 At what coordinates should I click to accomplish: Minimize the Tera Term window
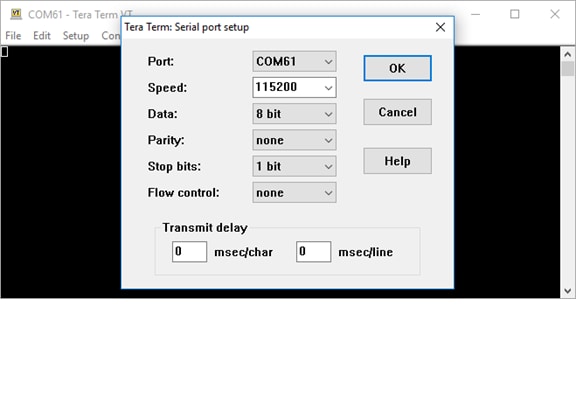click(476, 14)
